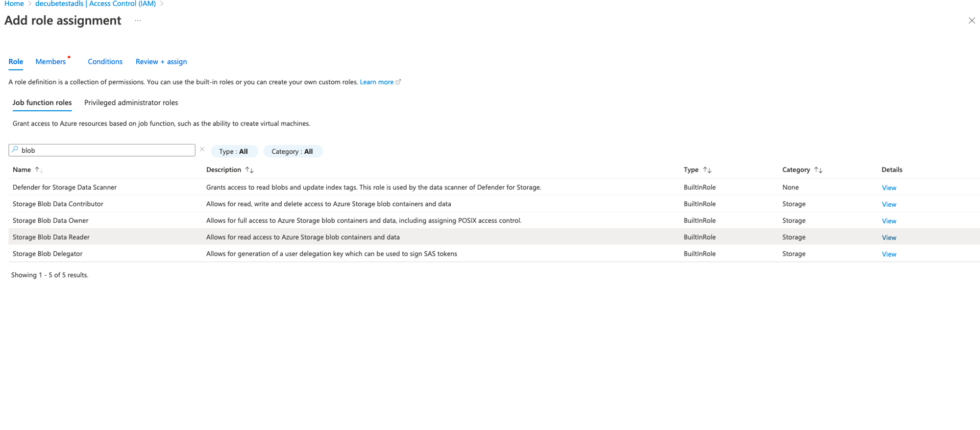Click the blob search input field

point(105,150)
